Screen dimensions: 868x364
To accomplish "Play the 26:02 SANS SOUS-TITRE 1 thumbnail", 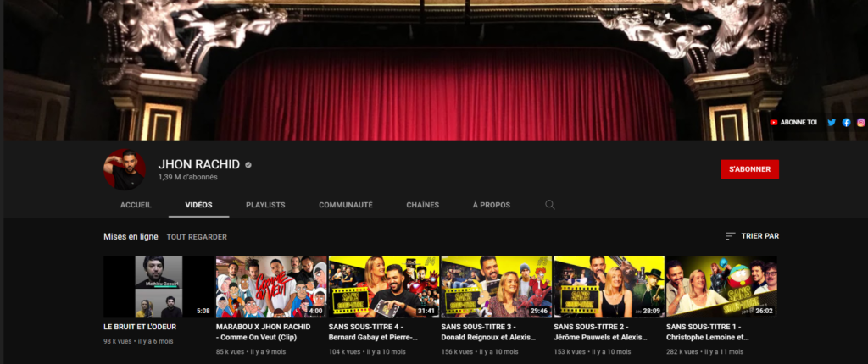I will click(x=721, y=287).
